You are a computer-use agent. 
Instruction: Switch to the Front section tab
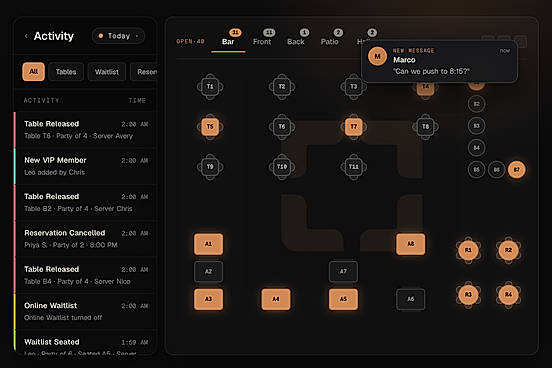(x=262, y=41)
